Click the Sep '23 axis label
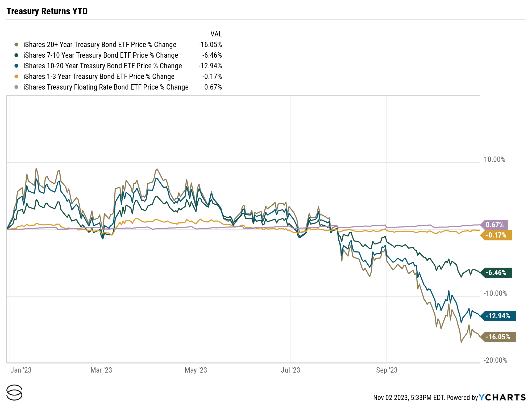532x405 pixels. click(x=386, y=370)
